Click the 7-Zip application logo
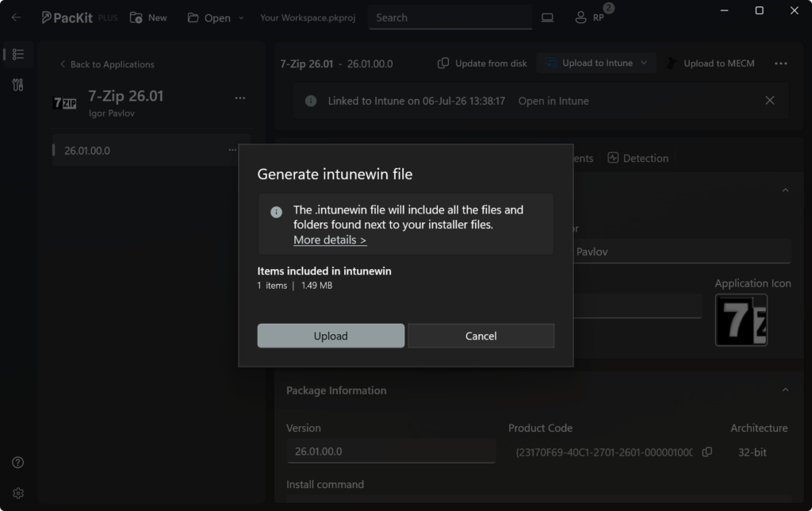This screenshot has width=812, height=511. coord(65,103)
